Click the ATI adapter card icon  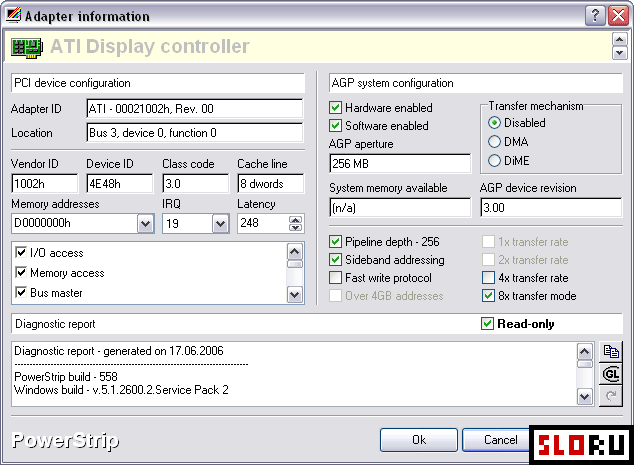pos(27,48)
